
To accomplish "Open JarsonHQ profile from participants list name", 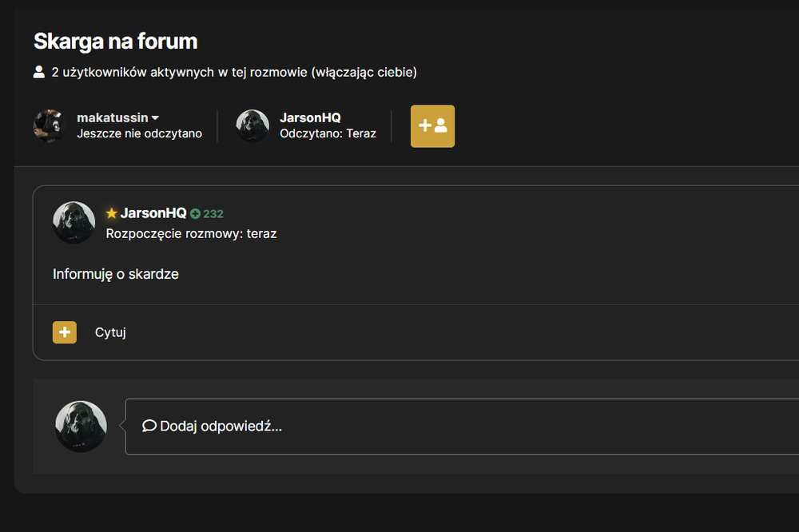I will pyautogui.click(x=310, y=117).
